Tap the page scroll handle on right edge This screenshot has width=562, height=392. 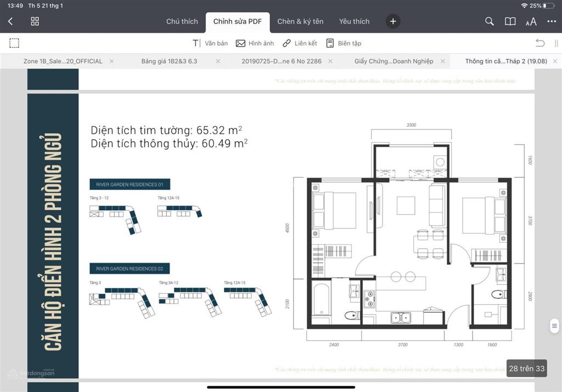point(554,326)
